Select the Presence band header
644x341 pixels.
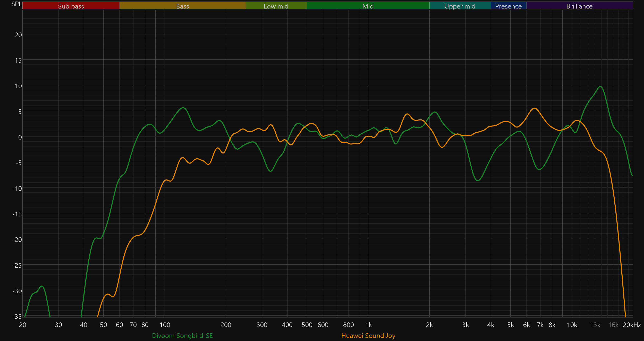click(x=508, y=6)
